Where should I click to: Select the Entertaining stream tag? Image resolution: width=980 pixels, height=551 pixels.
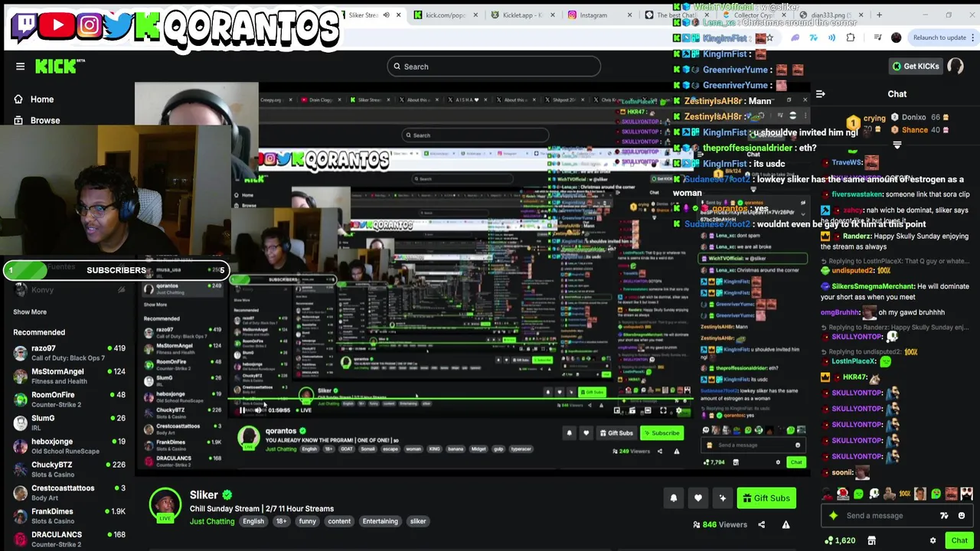click(380, 522)
